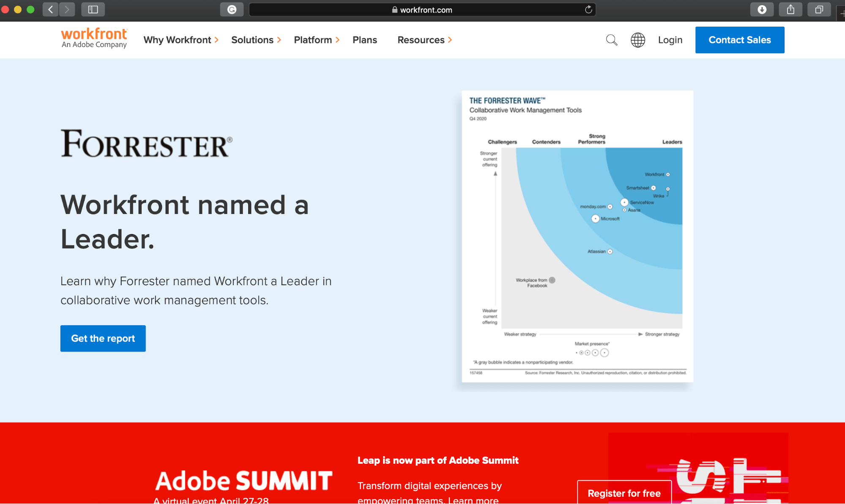Click the Safari forward arrow
This screenshot has height=504, width=845.
tap(67, 9)
